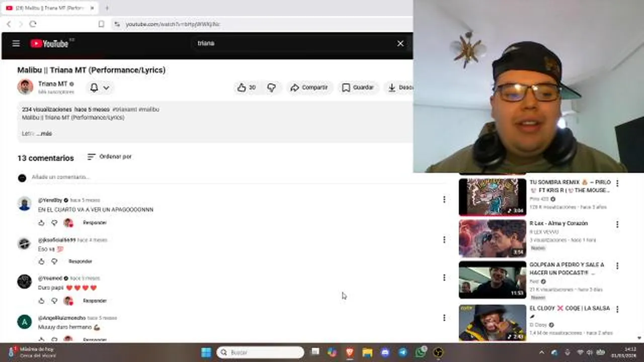
Task: Open Discord from the taskbar
Action: (385, 352)
